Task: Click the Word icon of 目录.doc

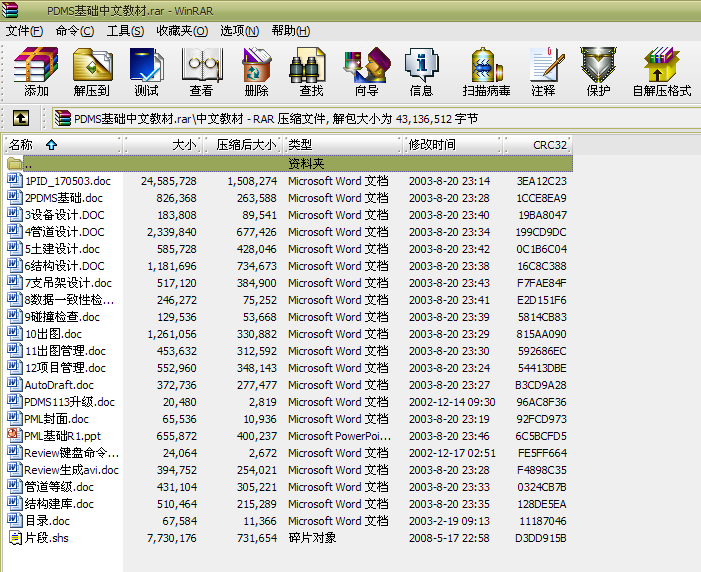Action: pos(14,520)
